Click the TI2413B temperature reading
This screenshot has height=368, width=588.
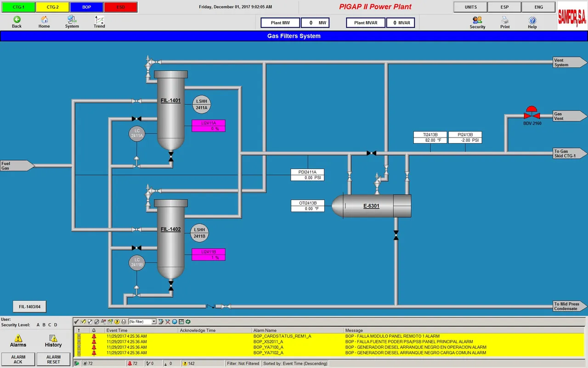(430, 138)
